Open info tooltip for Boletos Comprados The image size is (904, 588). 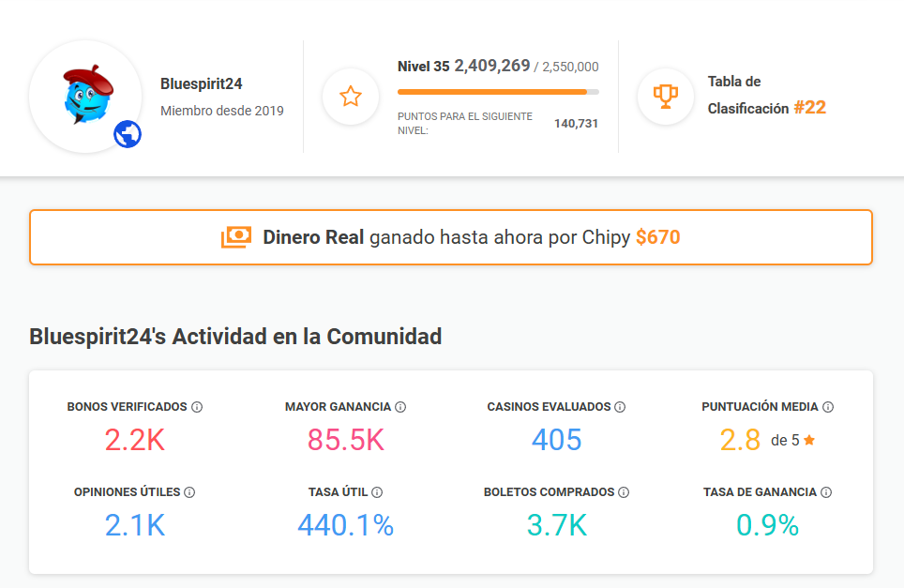pos(621,491)
